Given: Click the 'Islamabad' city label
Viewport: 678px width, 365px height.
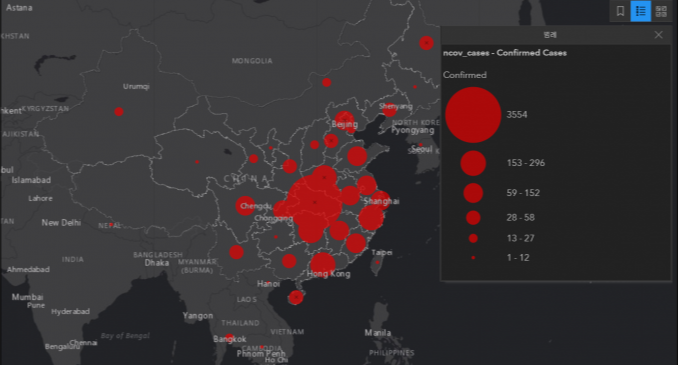Looking at the screenshot, I should pyautogui.click(x=31, y=180).
